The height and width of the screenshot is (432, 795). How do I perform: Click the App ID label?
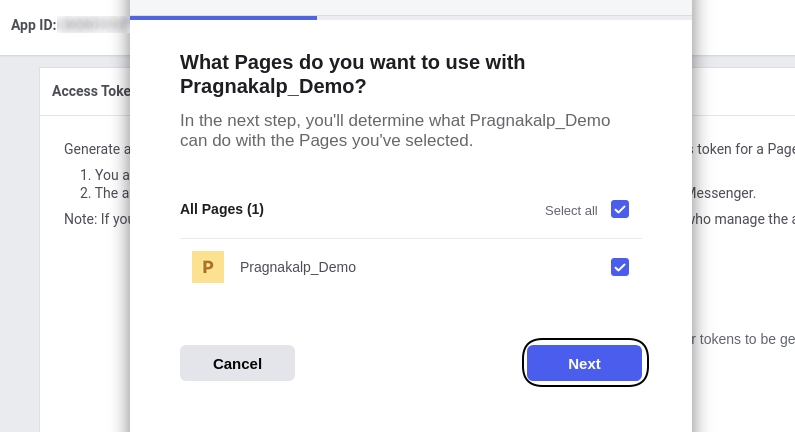click(x=32, y=24)
